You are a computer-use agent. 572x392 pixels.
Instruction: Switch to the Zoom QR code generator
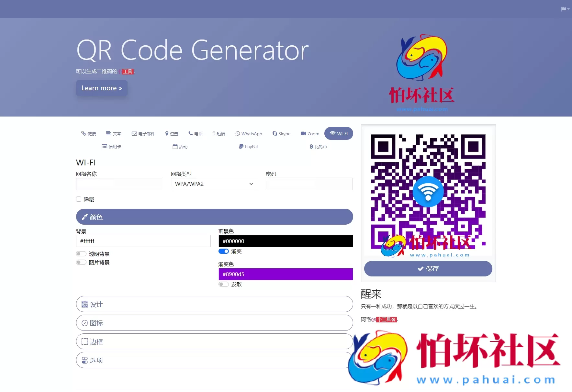tap(309, 133)
